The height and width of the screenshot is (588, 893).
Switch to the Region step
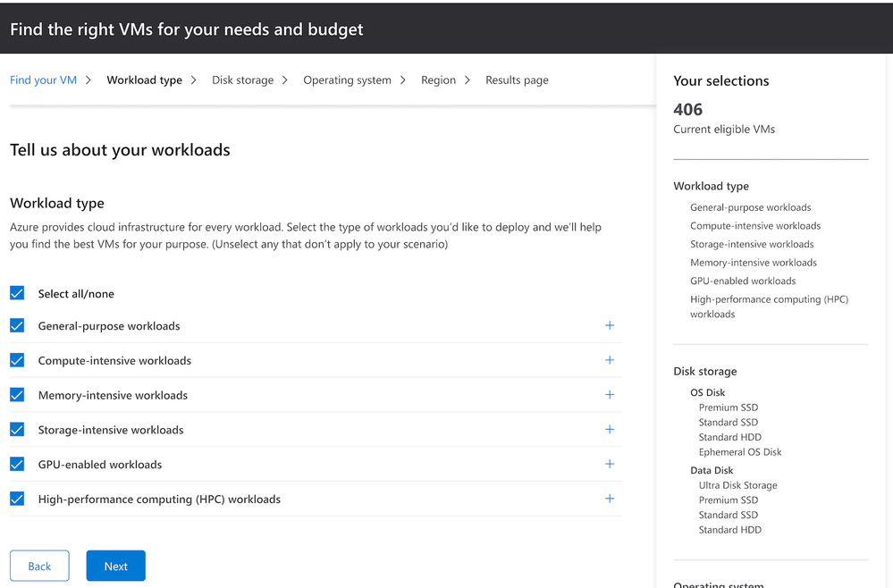pos(438,80)
